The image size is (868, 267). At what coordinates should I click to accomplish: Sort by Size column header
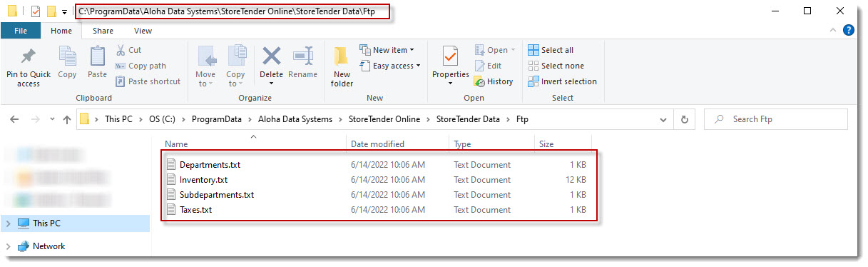click(546, 143)
